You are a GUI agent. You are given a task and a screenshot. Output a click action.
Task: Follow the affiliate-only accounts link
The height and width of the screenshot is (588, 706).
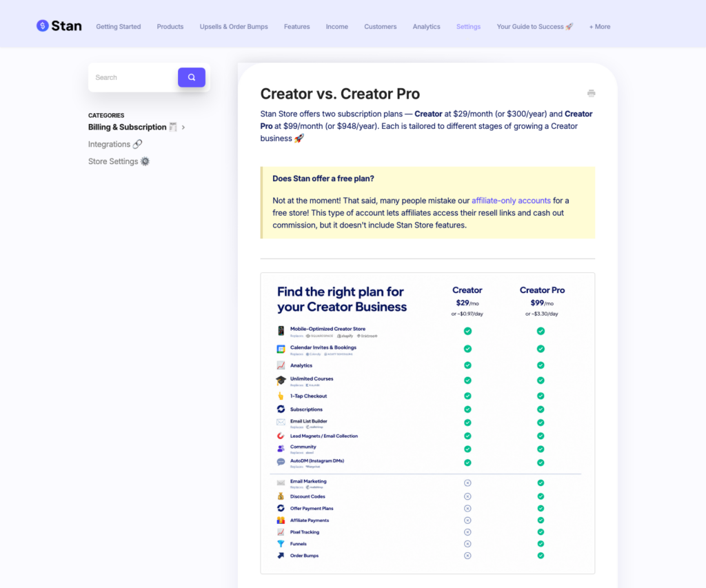pyautogui.click(x=511, y=201)
